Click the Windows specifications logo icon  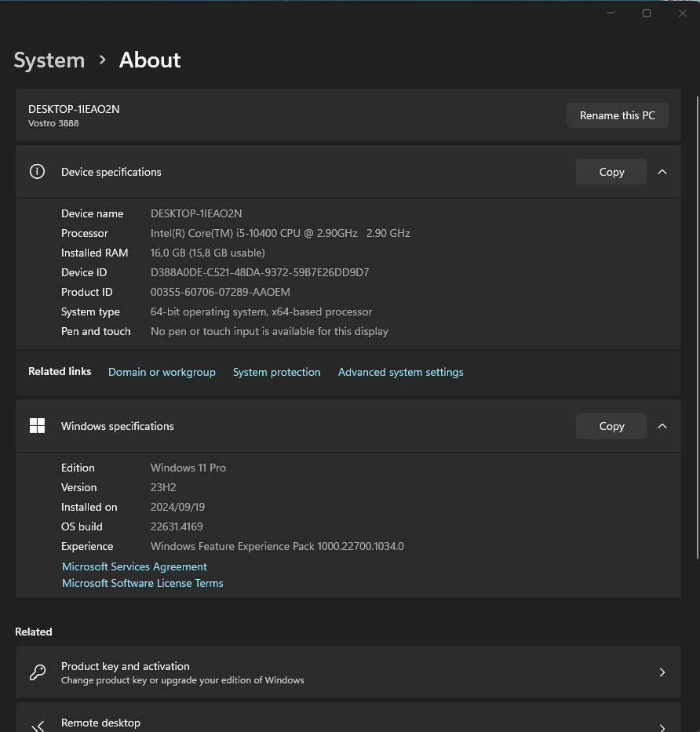tap(37, 425)
